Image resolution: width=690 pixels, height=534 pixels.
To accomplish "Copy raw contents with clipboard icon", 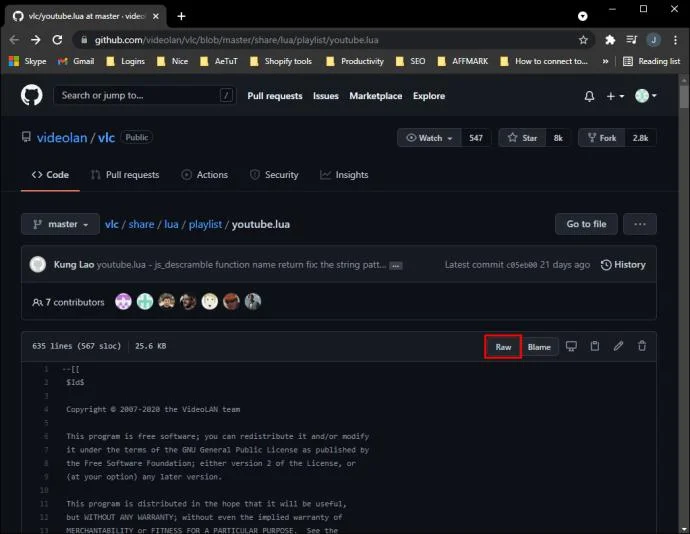I will point(595,346).
